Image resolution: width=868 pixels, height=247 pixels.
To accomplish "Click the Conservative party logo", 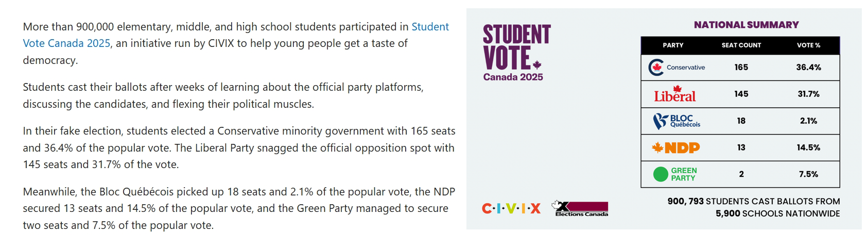I will pos(676,68).
